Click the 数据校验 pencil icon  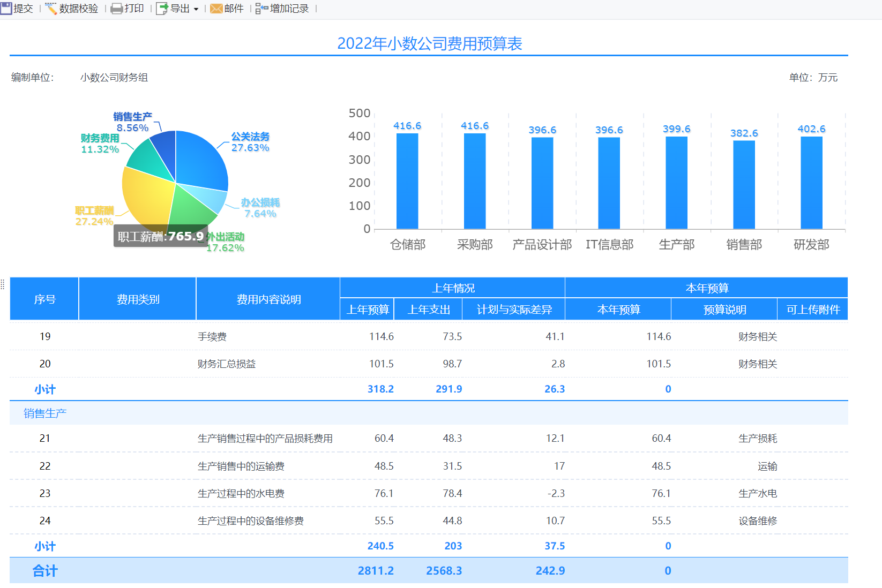coord(51,9)
